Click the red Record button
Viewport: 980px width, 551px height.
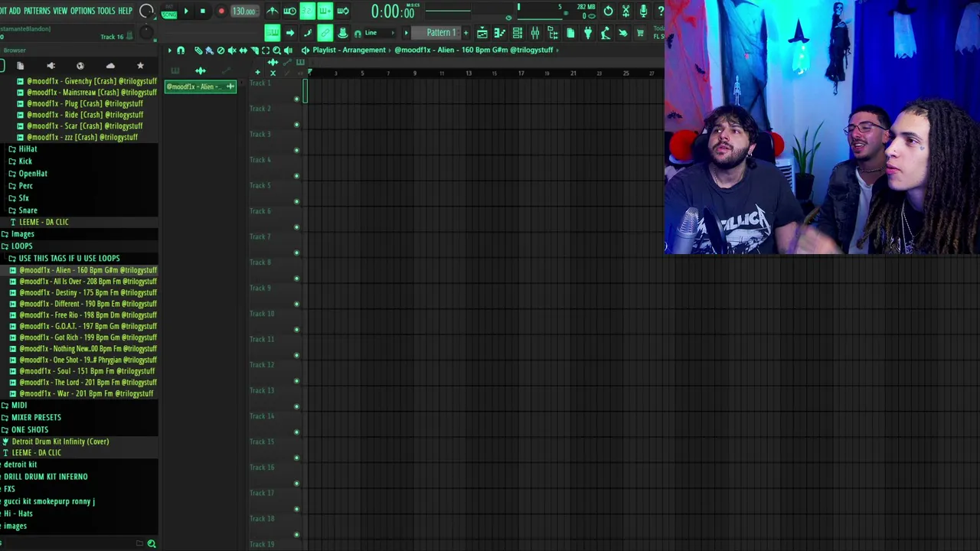click(x=221, y=11)
